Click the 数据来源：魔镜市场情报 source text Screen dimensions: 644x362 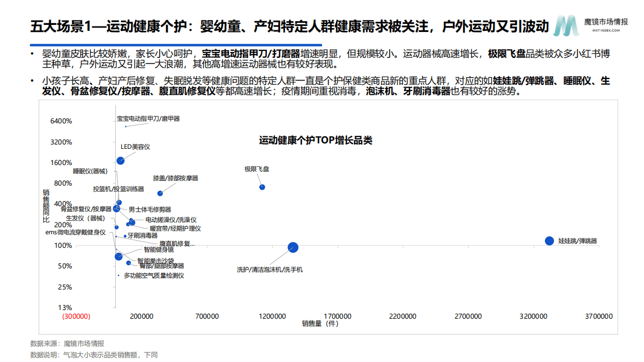[67, 343]
